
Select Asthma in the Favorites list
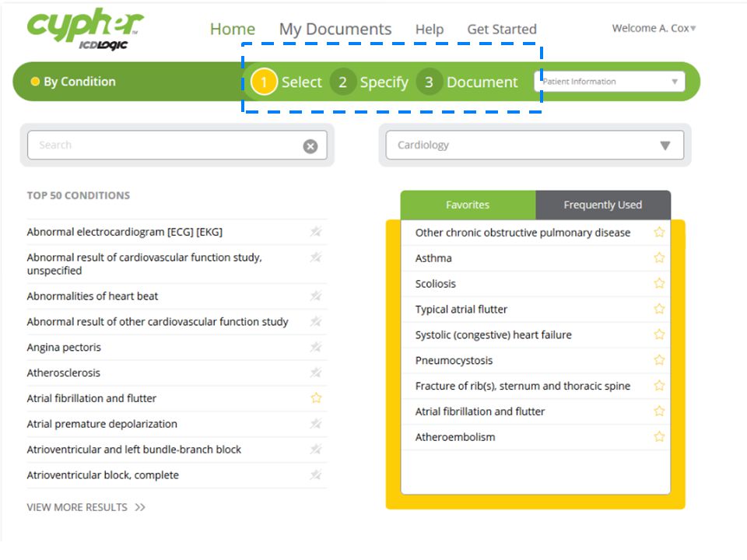click(433, 258)
